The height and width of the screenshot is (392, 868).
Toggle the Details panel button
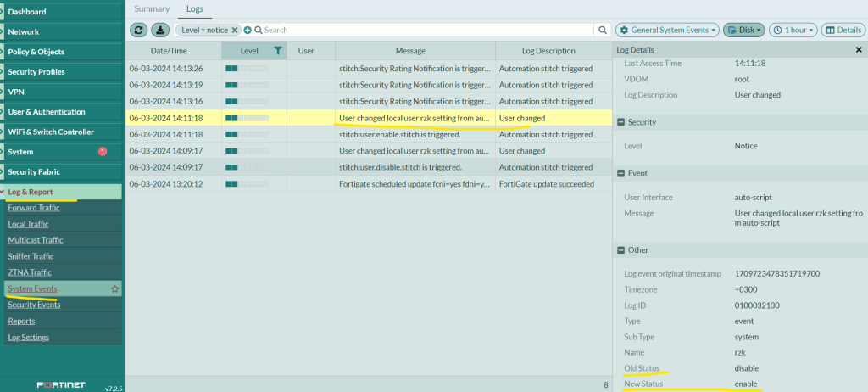(x=843, y=30)
